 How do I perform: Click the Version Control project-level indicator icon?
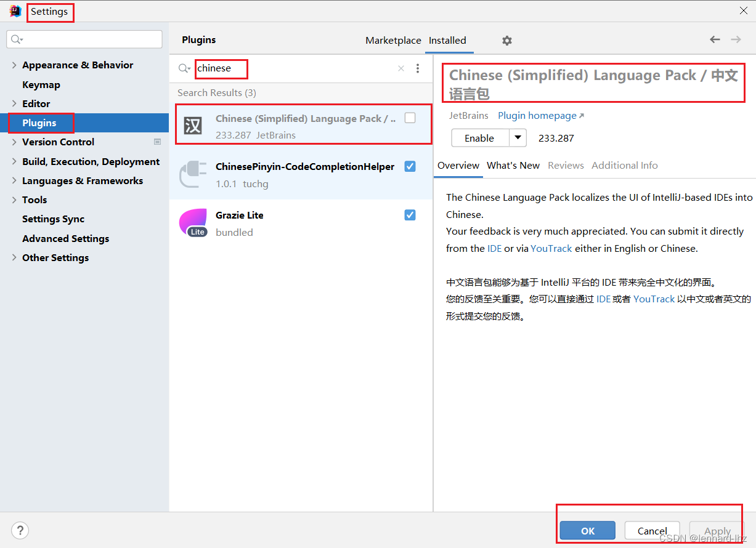pyautogui.click(x=157, y=142)
